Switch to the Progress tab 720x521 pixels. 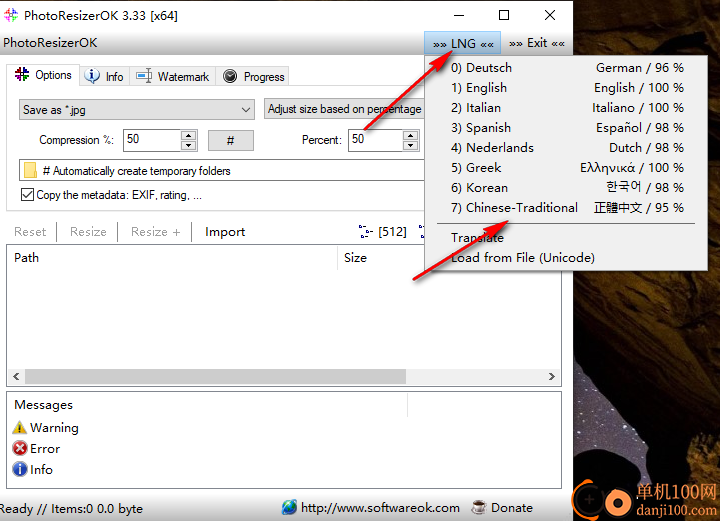(253, 76)
